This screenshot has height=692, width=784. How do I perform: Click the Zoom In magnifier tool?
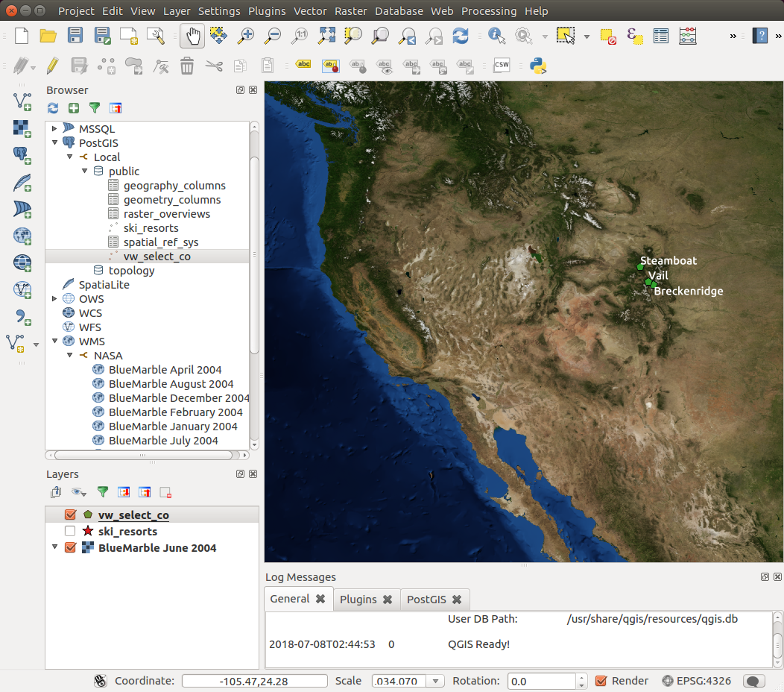click(245, 36)
